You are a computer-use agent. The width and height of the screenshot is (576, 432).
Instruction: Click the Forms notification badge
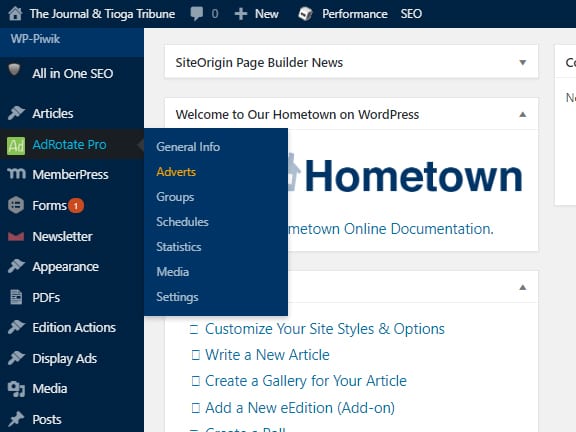click(x=76, y=206)
